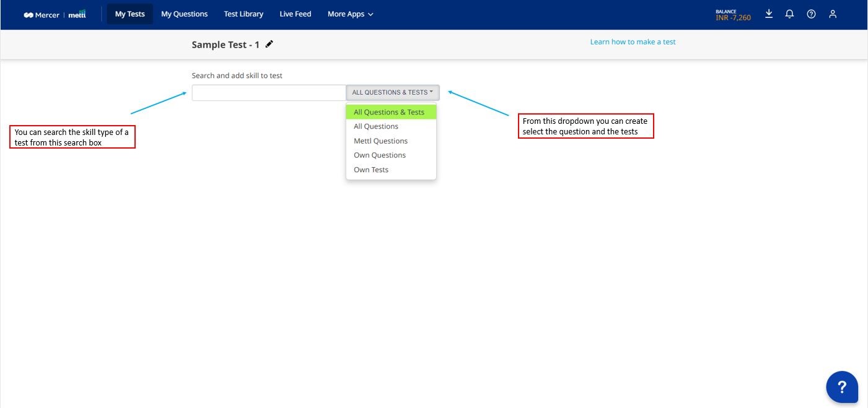Select Own Tests option
Image resolution: width=868 pixels, height=408 pixels.
(391, 170)
